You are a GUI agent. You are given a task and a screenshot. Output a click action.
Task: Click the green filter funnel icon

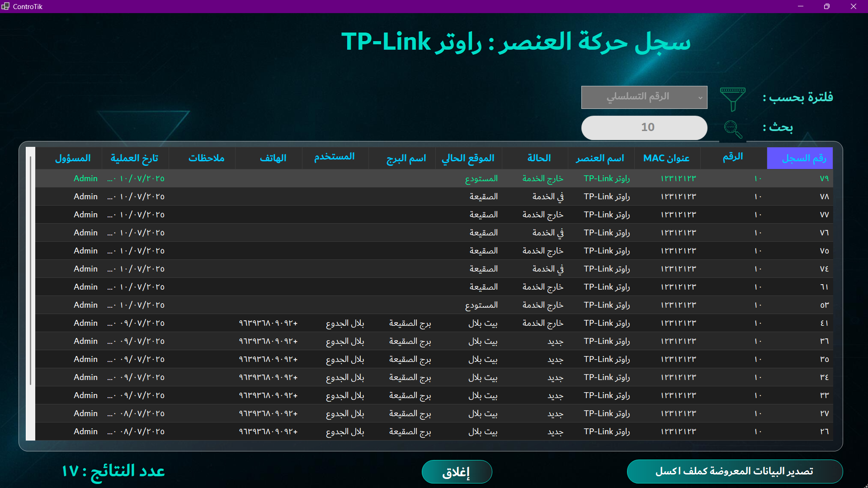pyautogui.click(x=733, y=99)
